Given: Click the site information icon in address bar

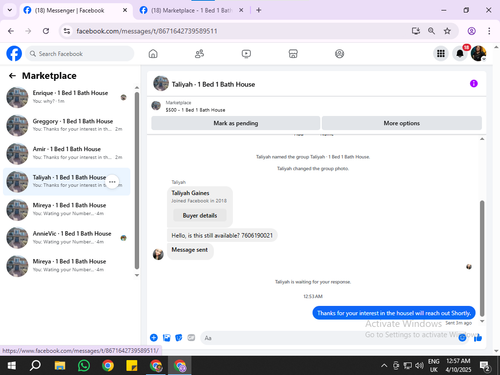Looking at the screenshot, I should [x=67, y=31].
